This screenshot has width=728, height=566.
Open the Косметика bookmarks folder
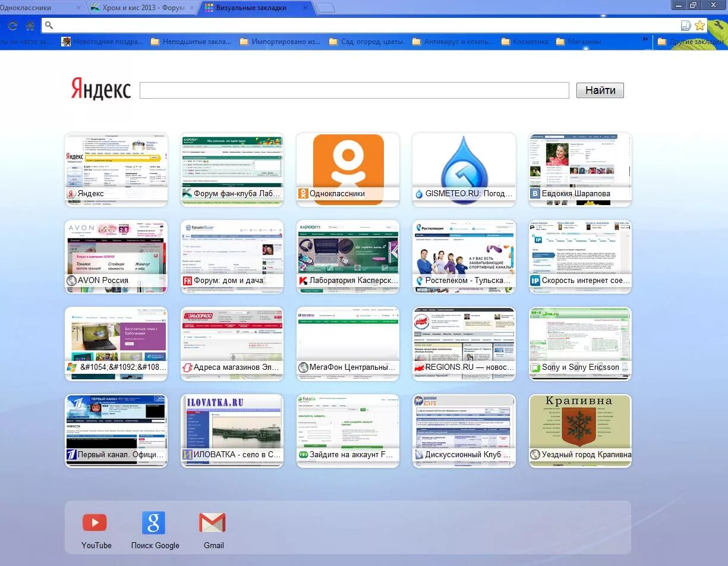tap(525, 42)
